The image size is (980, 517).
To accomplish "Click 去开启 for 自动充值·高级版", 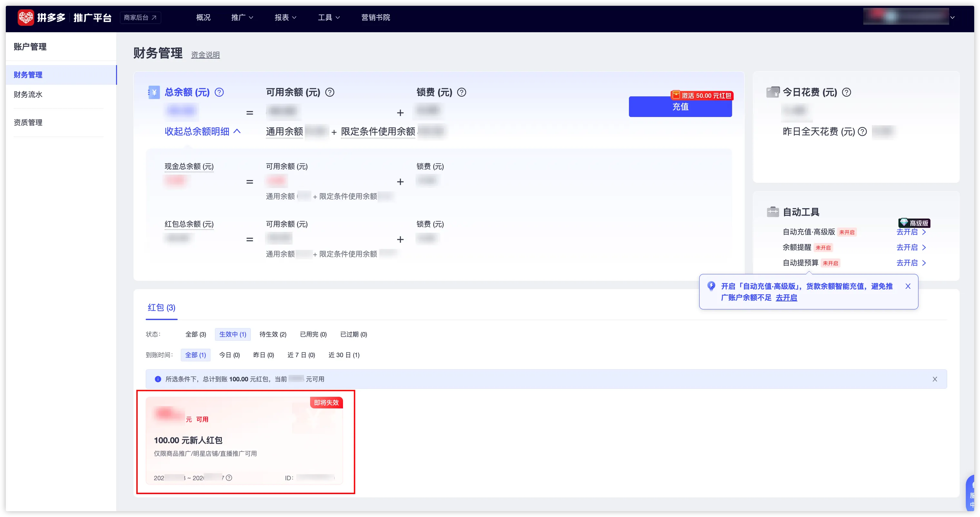I will 912,232.
